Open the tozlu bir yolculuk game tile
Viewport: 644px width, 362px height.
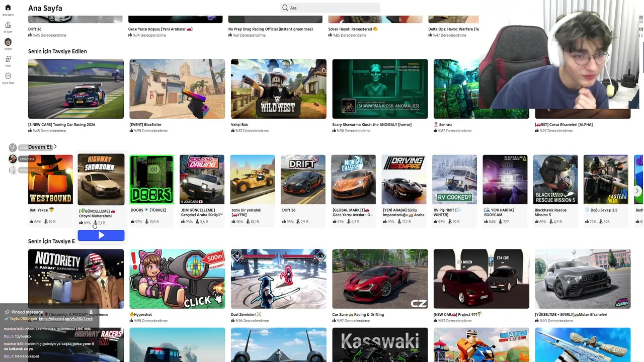tap(253, 179)
